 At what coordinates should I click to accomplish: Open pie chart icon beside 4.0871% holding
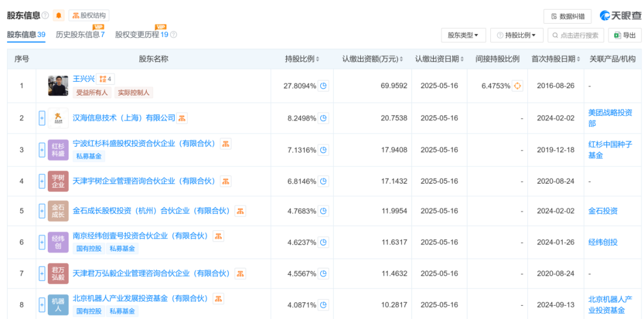click(x=323, y=305)
